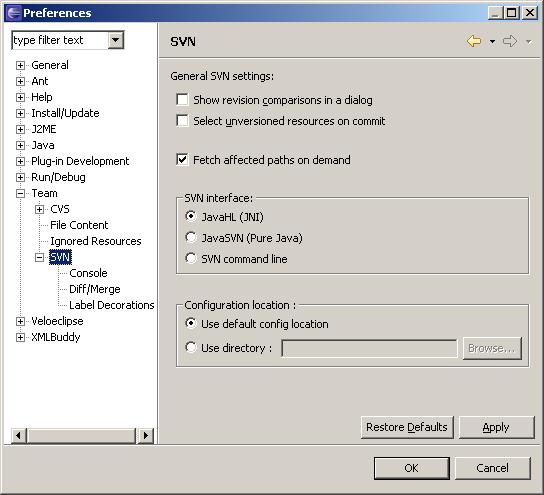This screenshot has width=544, height=495.
Task: Open the back history dropdown arrow
Action: [492, 42]
